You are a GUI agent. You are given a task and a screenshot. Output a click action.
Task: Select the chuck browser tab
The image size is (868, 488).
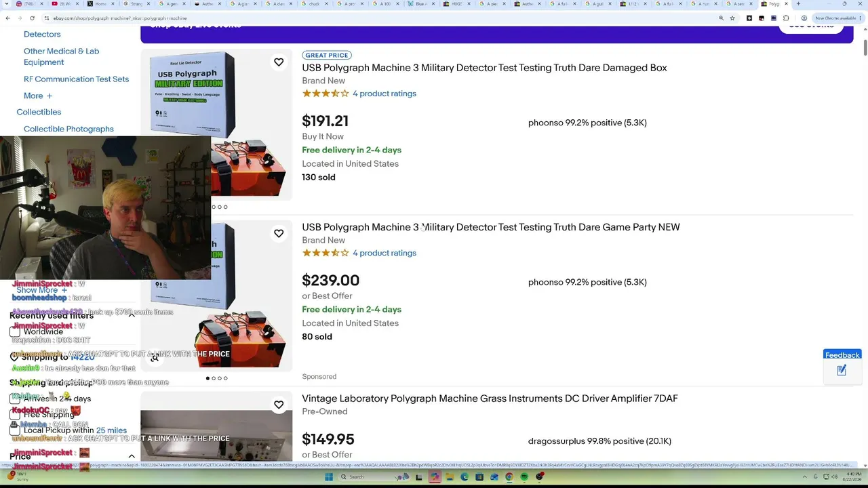tap(313, 4)
